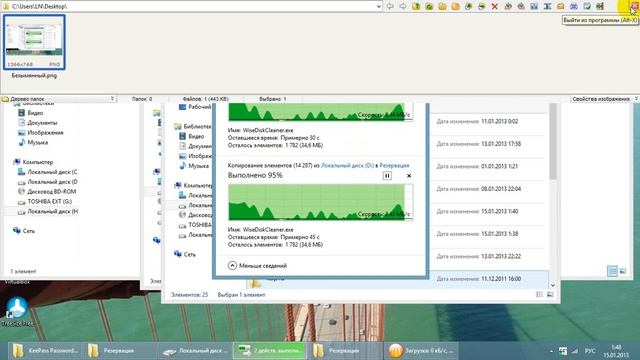This screenshot has width=640, height=360.
Task: Pause the 95% copy operation
Action: [387, 176]
